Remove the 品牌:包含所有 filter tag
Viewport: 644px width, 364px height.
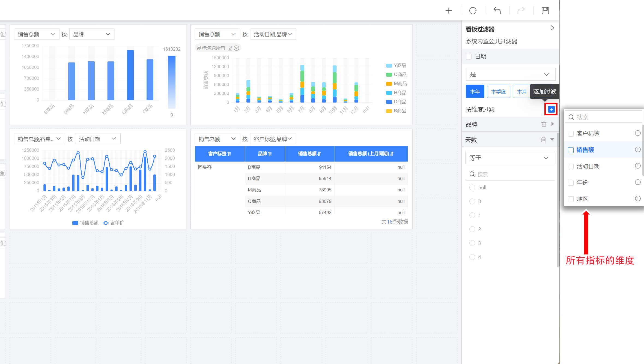coord(237,48)
